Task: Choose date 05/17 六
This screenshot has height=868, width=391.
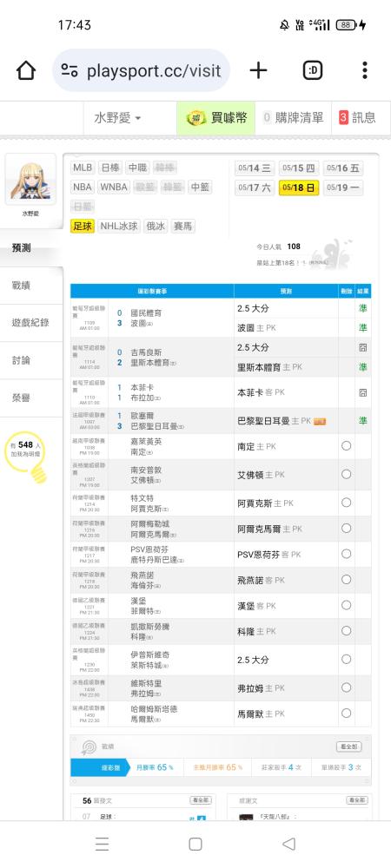Action: (255, 187)
